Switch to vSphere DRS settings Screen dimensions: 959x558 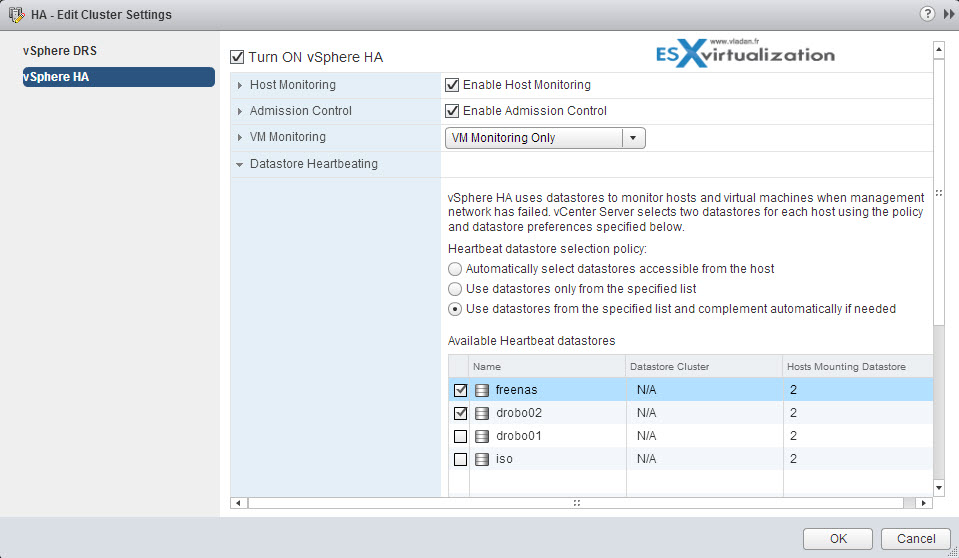[x=60, y=51]
